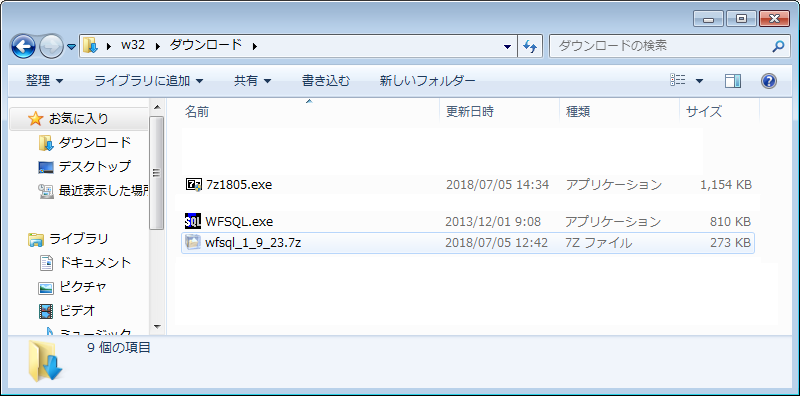The height and width of the screenshot is (396, 800).
Task: Select ダウンロード in the navigation pane
Action: pyautogui.click(x=94, y=143)
